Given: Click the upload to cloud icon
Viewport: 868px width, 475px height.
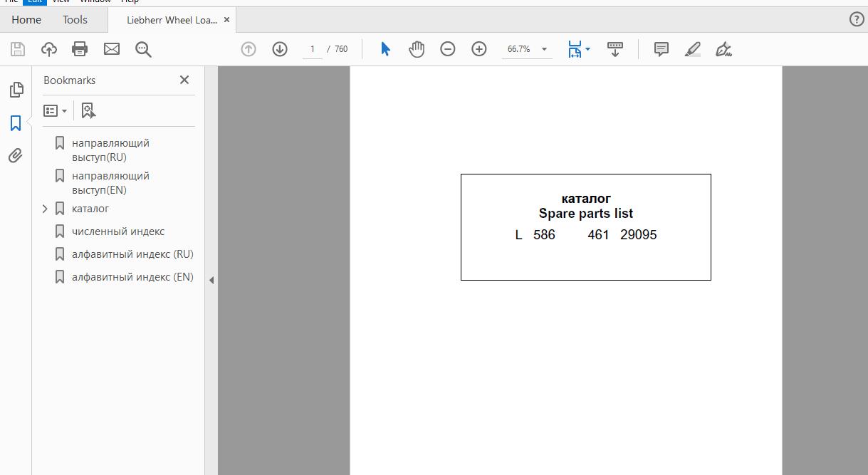Looking at the screenshot, I should tap(49, 49).
